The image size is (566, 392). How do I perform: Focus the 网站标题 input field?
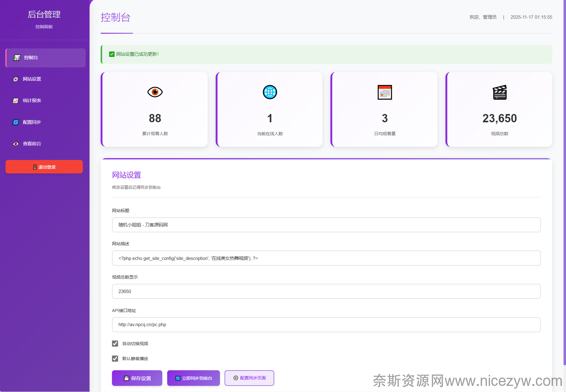point(326,225)
